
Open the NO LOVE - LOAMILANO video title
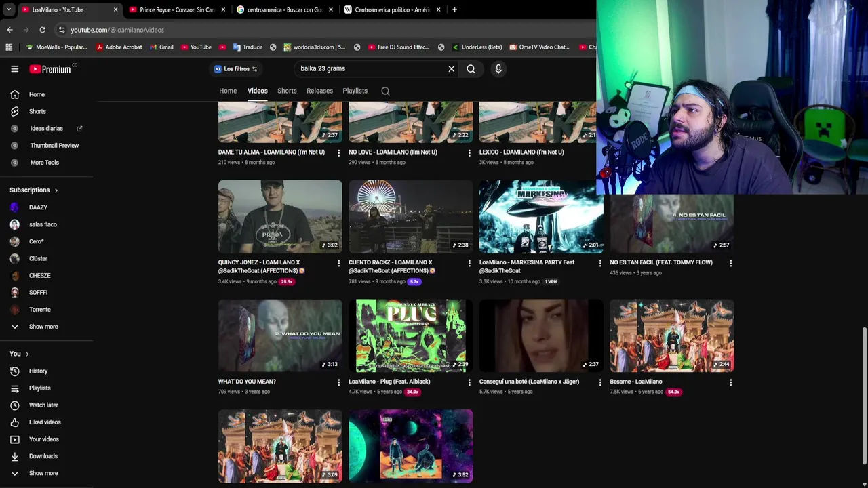tap(393, 152)
